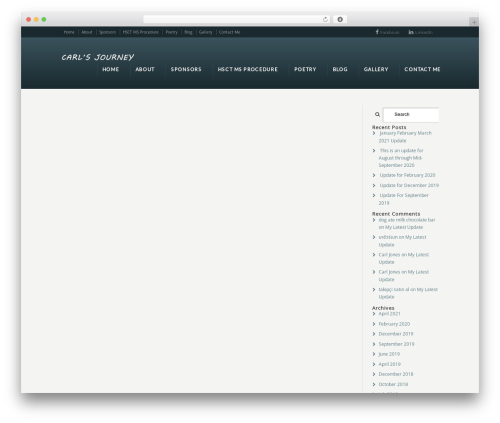The height and width of the screenshot is (423, 500).
Task: Open the January February March 2021 Update post
Action: [x=405, y=137]
